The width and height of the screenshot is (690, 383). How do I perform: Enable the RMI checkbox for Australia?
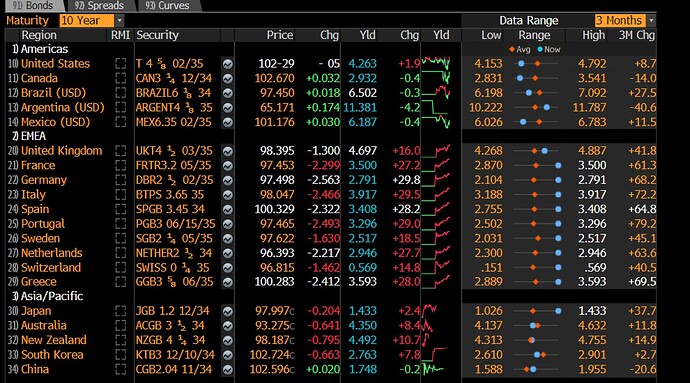point(121,326)
